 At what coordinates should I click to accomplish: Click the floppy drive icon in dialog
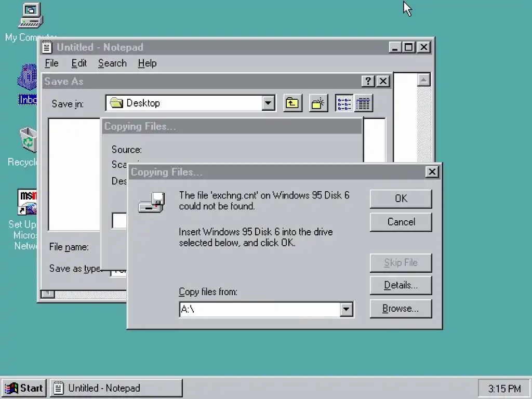pos(152,203)
